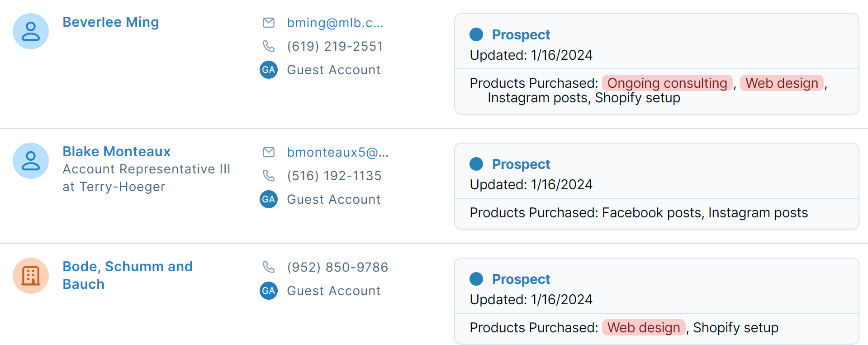The width and height of the screenshot is (868, 345).
Task: Click the GA Guest Account badge for Beverlee Ming
Action: 268,70
